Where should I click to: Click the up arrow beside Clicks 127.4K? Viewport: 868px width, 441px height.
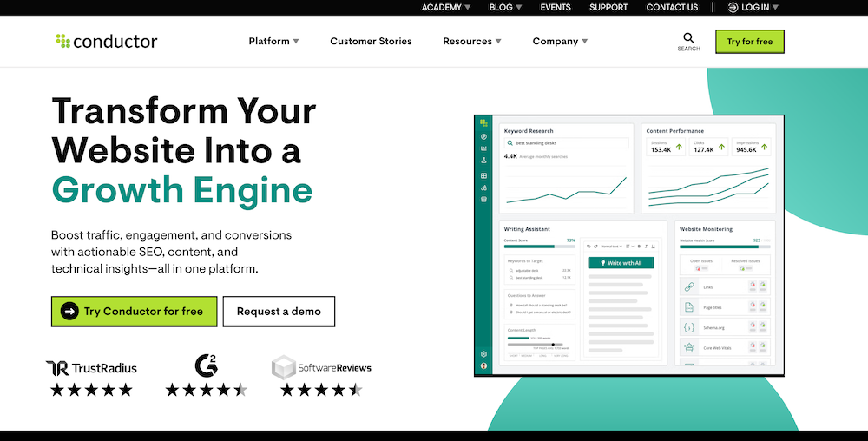click(x=721, y=148)
